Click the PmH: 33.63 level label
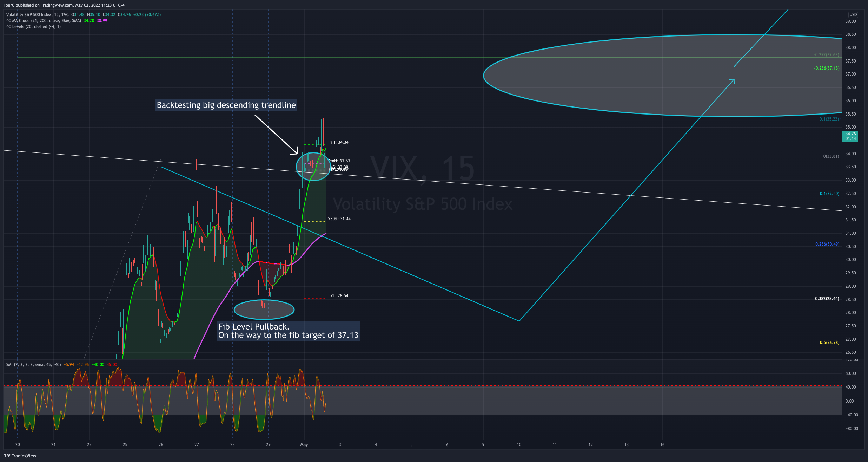868x462 pixels. click(339, 161)
